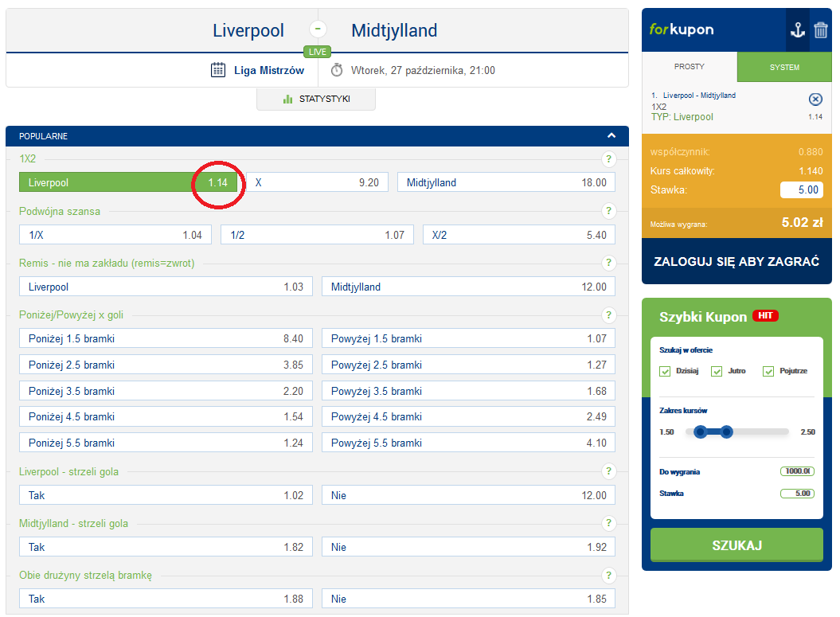Bet Nie on Midtjylland scoring at 1.92
Image resolution: width=840 pixels, height=617 pixels.
coord(468,547)
